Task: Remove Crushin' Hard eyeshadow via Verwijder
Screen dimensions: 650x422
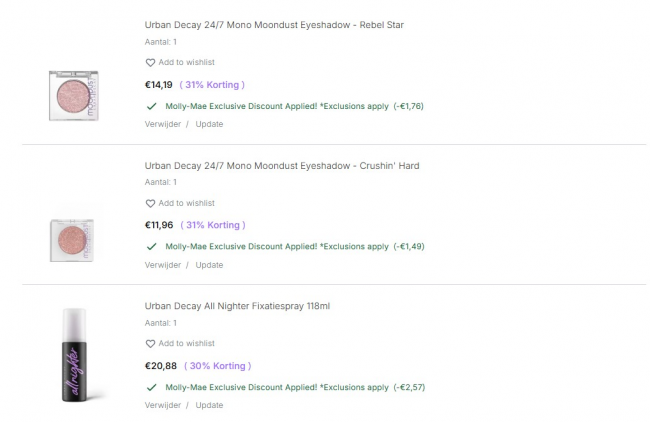Action: point(163,265)
